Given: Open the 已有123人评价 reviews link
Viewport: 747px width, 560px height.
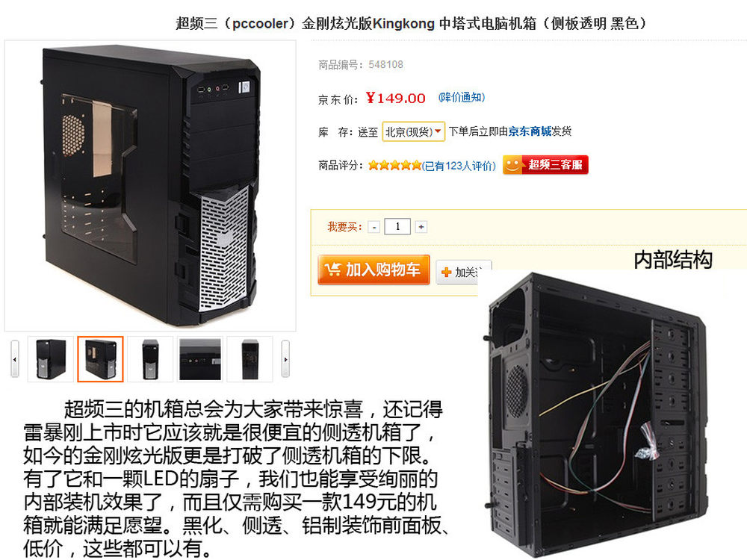Looking at the screenshot, I should [x=459, y=166].
